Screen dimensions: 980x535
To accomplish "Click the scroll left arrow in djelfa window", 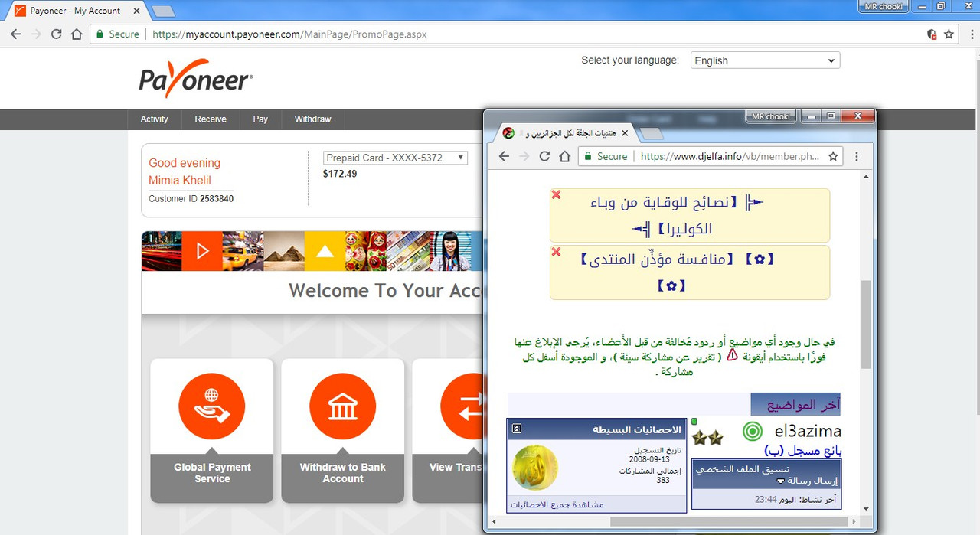I will 494,522.
